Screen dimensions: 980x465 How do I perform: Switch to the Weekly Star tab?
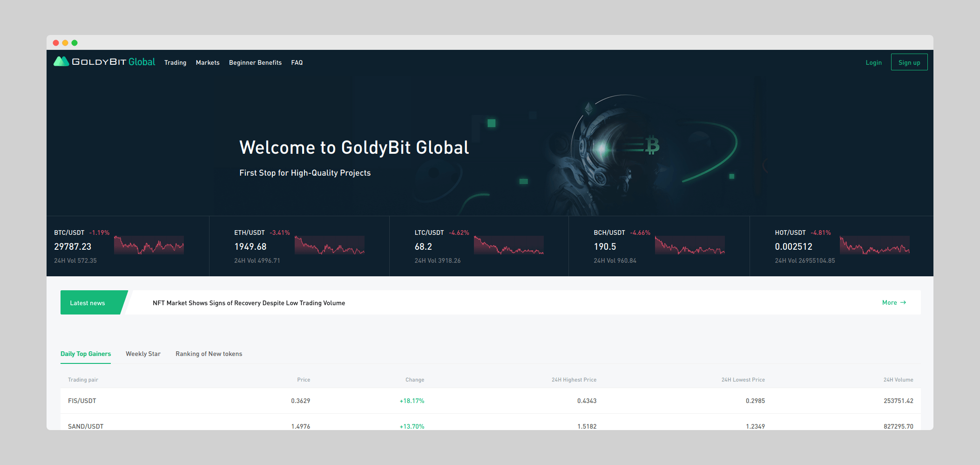[143, 354]
